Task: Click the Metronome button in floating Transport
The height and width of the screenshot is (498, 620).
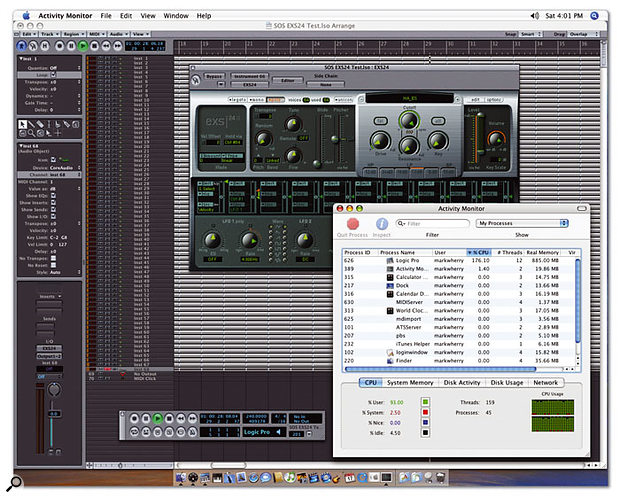Action: (192, 432)
